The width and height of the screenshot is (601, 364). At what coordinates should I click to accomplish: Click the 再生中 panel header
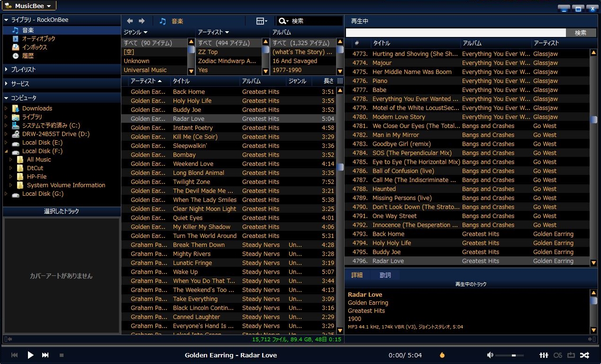[360, 21]
